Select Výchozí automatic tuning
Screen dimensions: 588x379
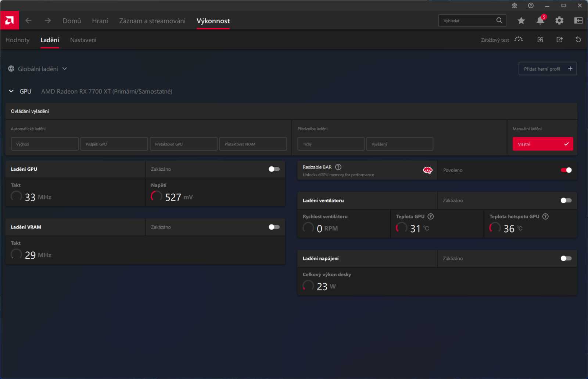tap(45, 144)
